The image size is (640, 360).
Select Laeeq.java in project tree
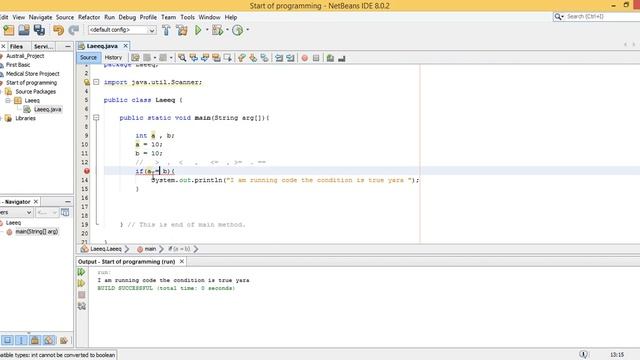pos(47,109)
